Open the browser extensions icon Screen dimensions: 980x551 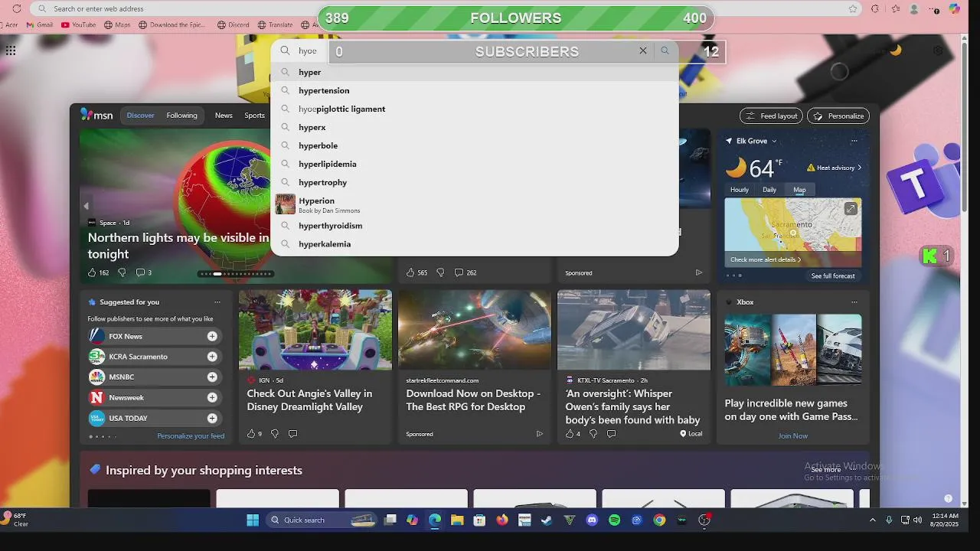tap(875, 8)
